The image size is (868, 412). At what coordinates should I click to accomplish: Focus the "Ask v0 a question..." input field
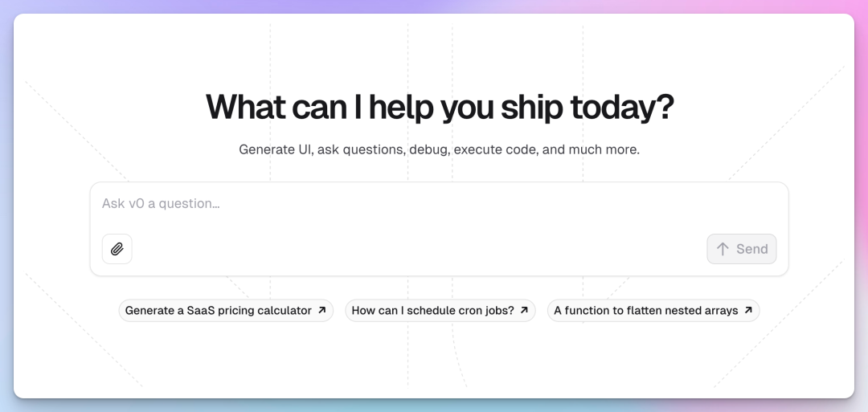coord(438,204)
